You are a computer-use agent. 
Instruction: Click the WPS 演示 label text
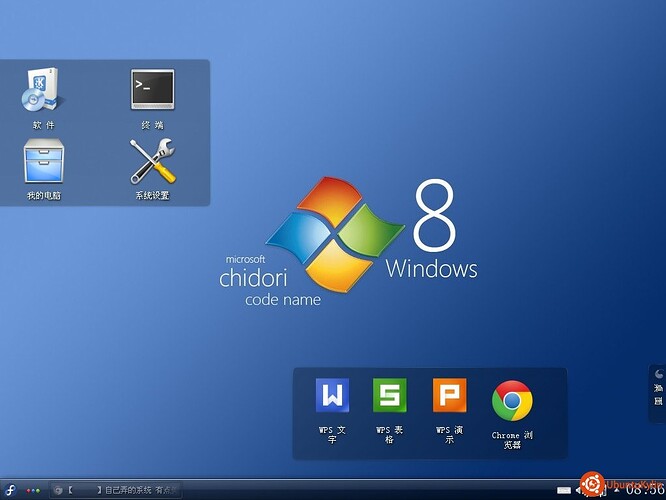(x=449, y=435)
